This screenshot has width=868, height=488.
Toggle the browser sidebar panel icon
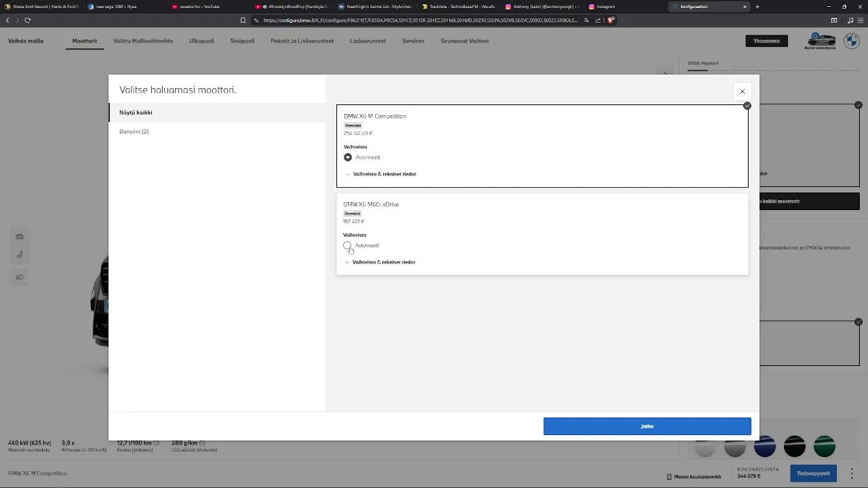pyautogui.click(x=834, y=20)
